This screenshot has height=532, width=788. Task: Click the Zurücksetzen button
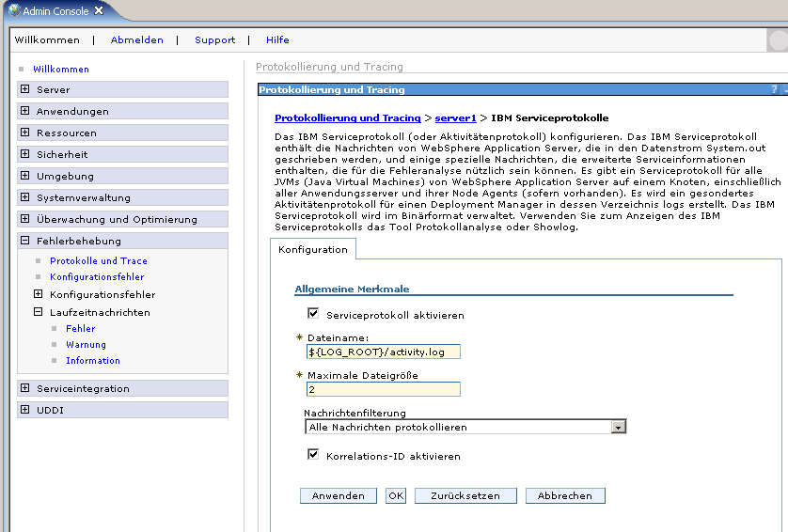coord(465,496)
